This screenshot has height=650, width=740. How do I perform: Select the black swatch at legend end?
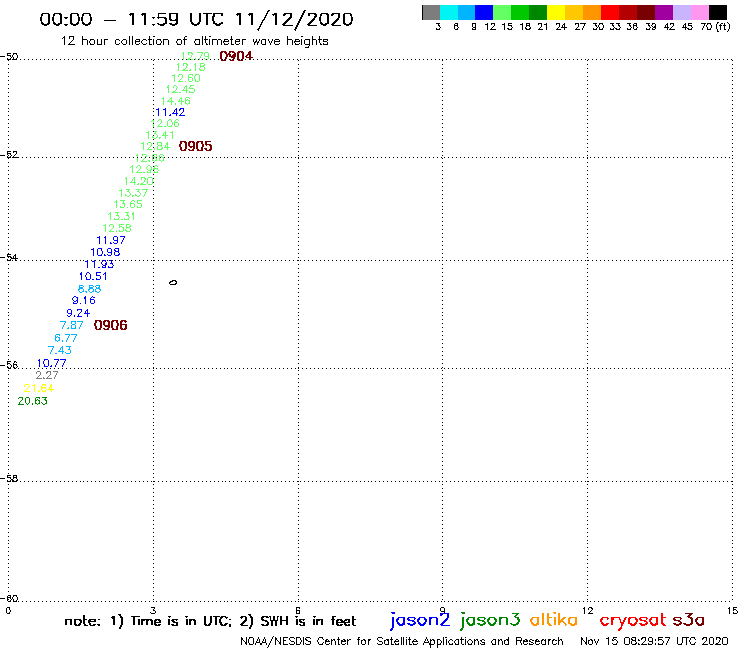pyautogui.click(x=718, y=13)
